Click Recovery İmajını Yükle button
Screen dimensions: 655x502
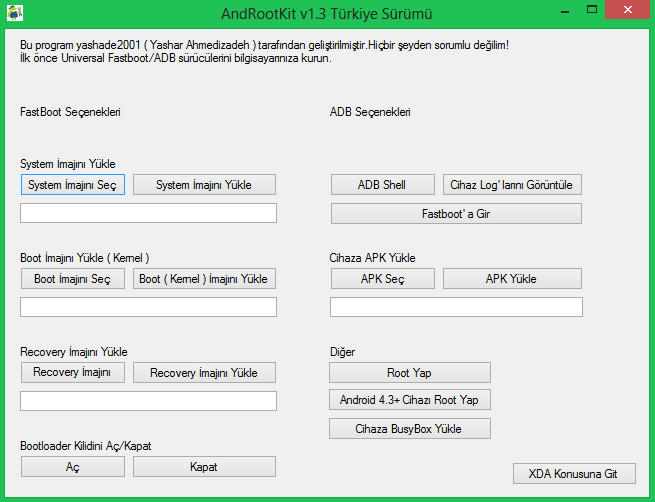[204, 373]
